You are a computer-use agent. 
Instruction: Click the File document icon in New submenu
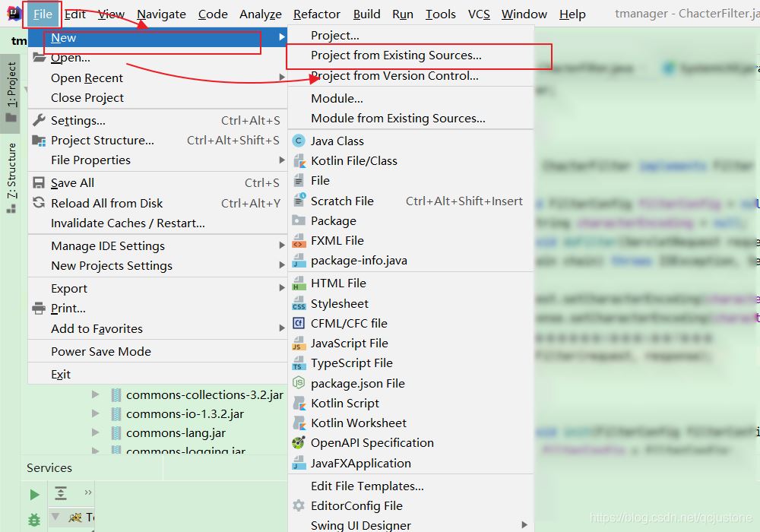pos(299,181)
